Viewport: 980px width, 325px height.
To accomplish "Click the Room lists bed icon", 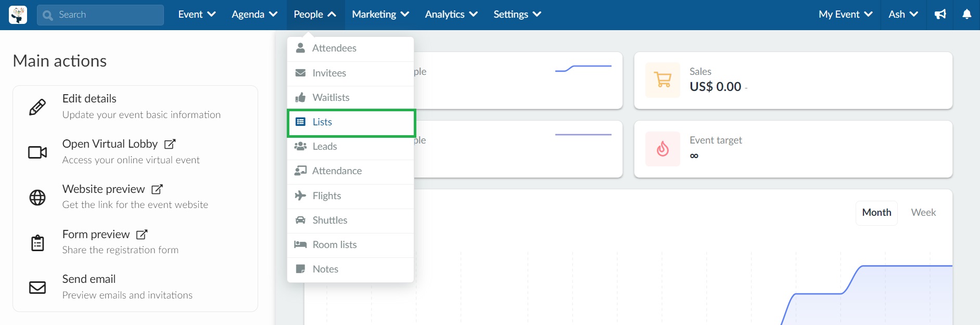I will (x=300, y=244).
